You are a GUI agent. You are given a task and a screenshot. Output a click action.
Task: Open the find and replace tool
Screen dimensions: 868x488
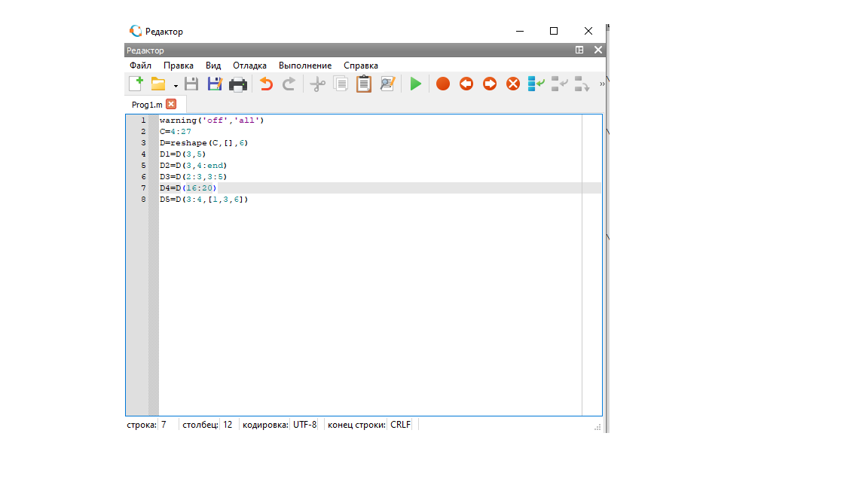click(x=387, y=84)
